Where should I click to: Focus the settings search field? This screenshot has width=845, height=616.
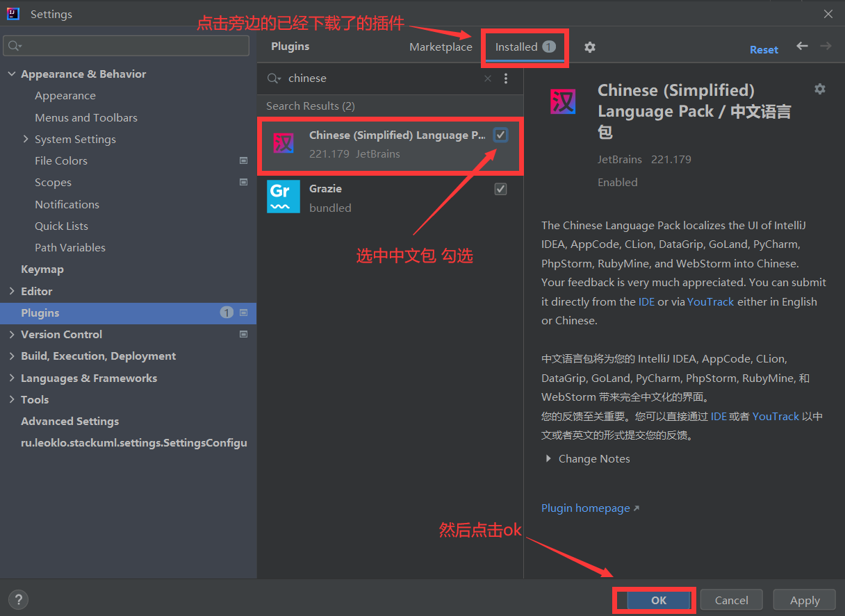coord(126,46)
